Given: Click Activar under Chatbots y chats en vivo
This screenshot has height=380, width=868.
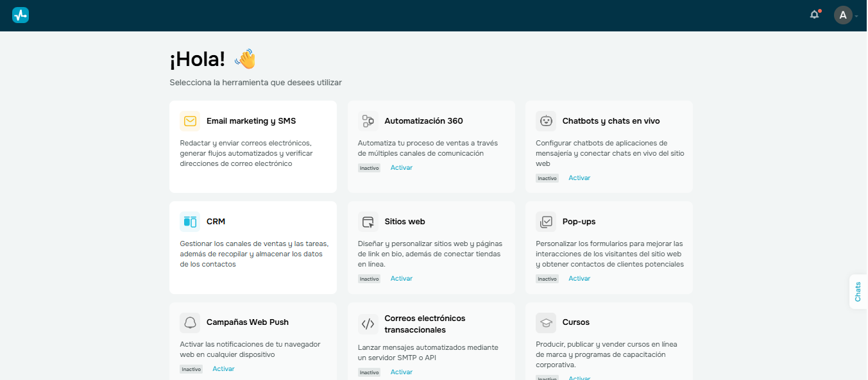Looking at the screenshot, I should (x=579, y=178).
